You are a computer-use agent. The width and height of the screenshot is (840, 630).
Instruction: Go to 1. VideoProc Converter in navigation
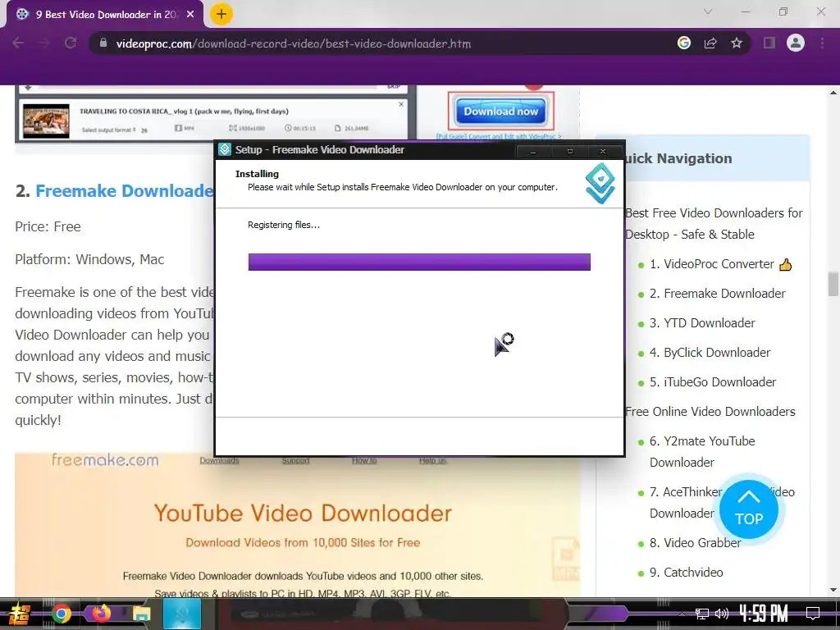point(711,264)
